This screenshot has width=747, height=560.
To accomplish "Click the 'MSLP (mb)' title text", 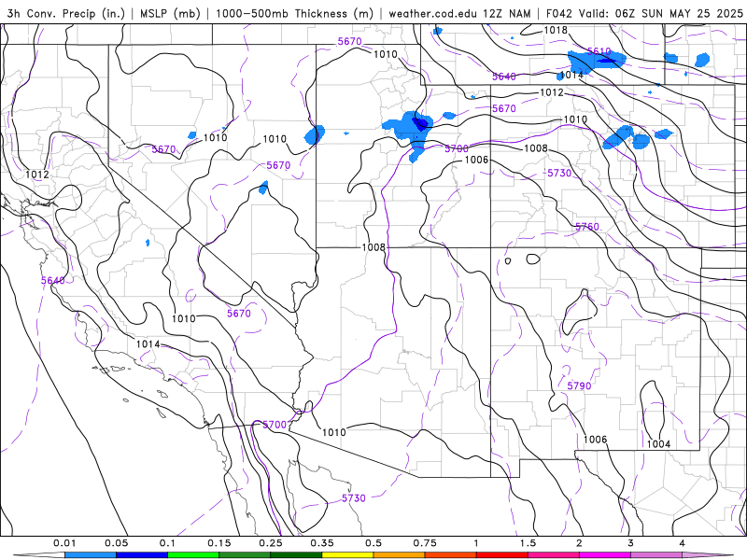I will [x=170, y=13].
